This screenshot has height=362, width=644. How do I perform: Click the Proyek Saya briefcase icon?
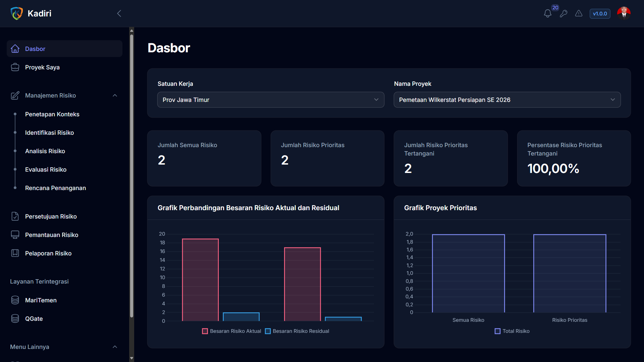tap(15, 67)
